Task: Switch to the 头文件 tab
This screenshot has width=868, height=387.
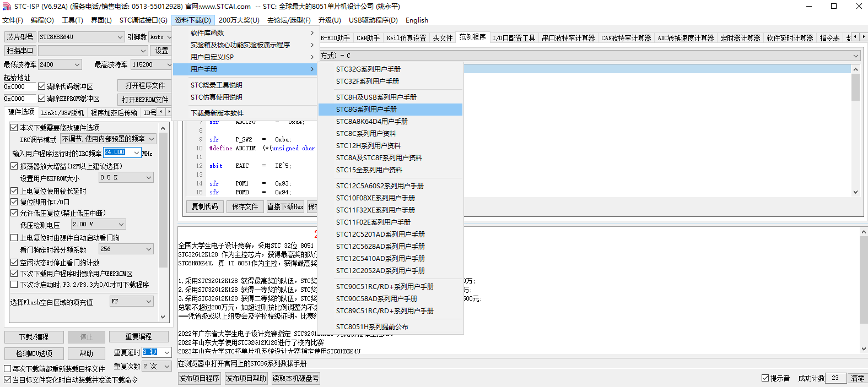Action: tap(443, 38)
